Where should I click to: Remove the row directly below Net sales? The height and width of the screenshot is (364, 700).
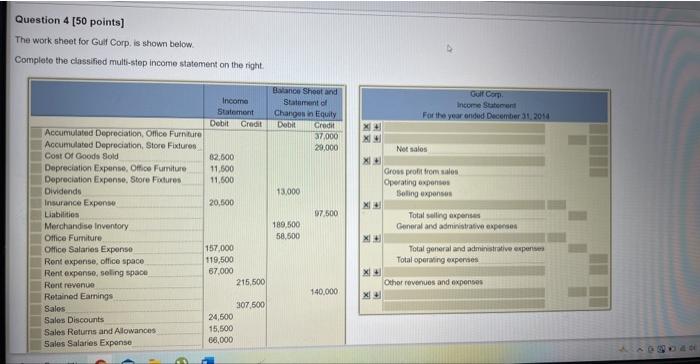click(367, 160)
